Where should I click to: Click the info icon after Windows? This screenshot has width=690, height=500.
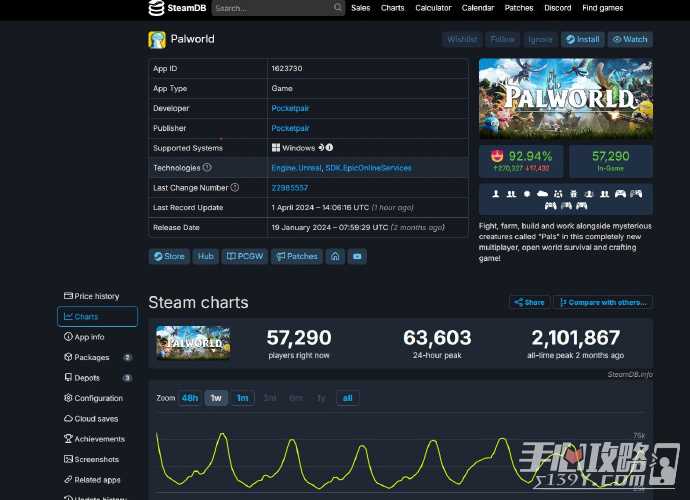pyautogui.click(x=329, y=147)
